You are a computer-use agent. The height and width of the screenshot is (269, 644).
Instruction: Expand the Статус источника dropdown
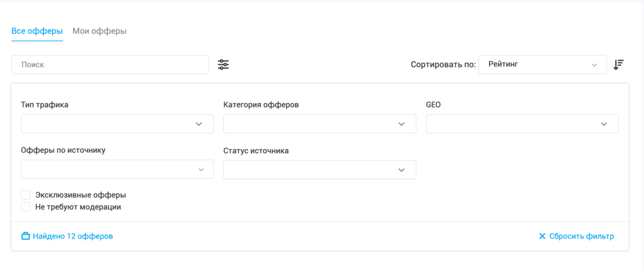pos(320,169)
